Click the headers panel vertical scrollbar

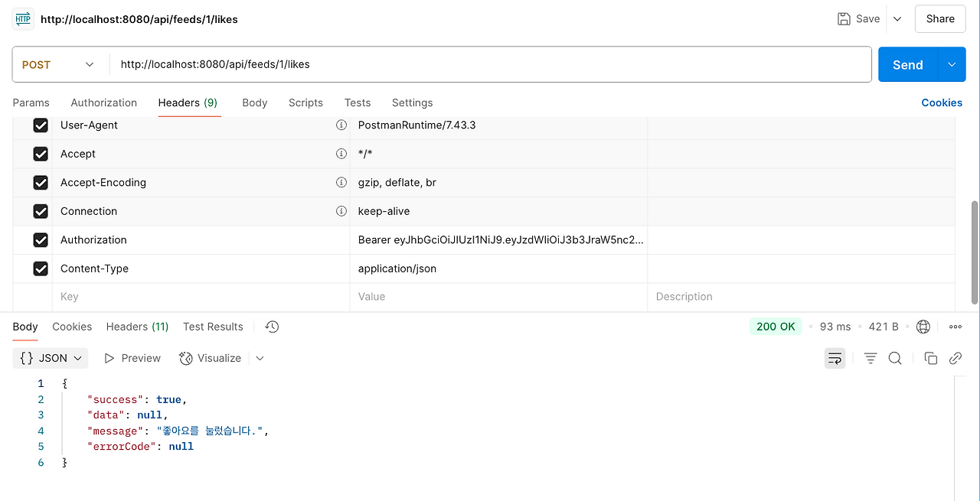(975, 252)
